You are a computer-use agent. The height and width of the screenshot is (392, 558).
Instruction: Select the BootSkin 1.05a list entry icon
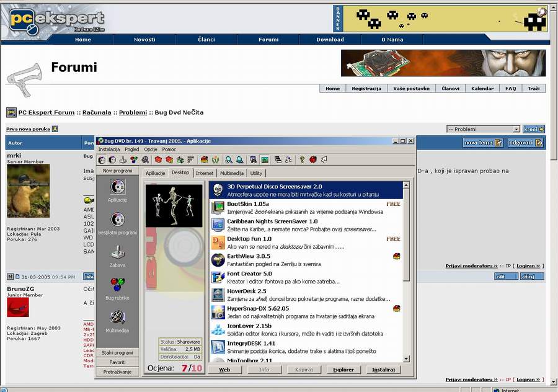[x=218, y=208]
